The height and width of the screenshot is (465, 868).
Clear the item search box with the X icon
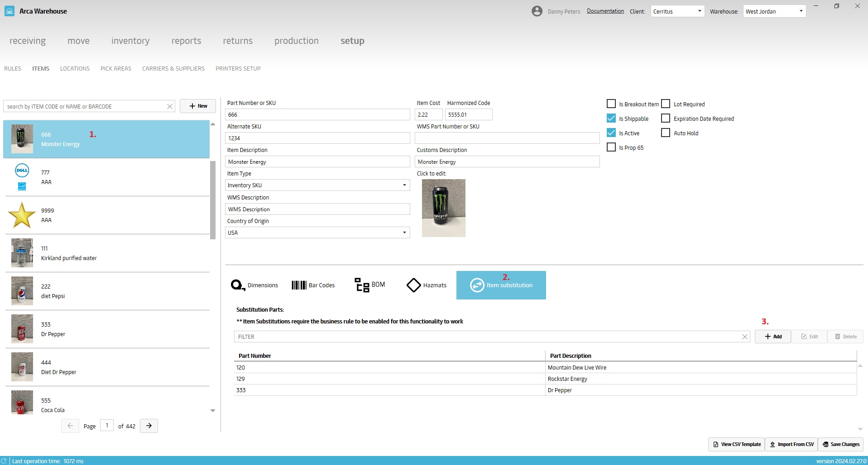coord(170,107)
